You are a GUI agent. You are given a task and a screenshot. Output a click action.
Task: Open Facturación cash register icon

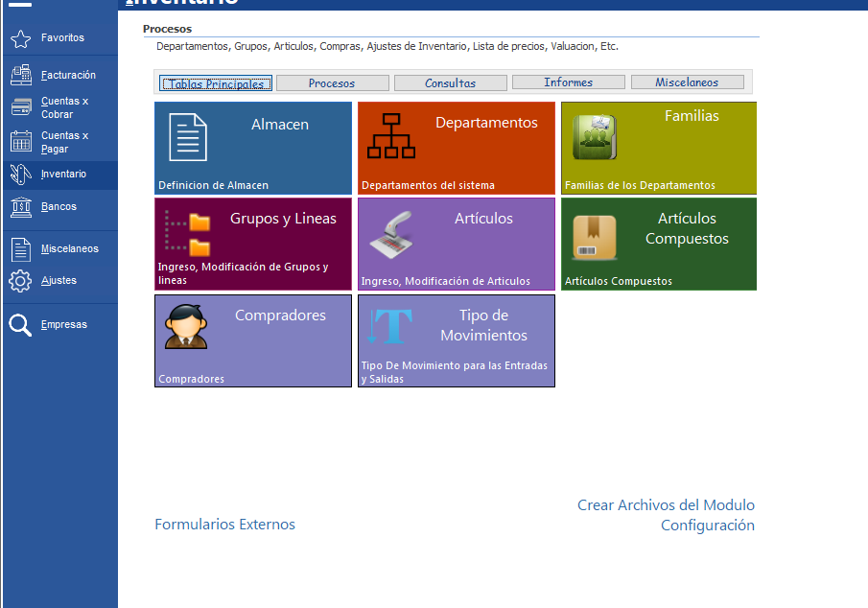tap(21, 75)
